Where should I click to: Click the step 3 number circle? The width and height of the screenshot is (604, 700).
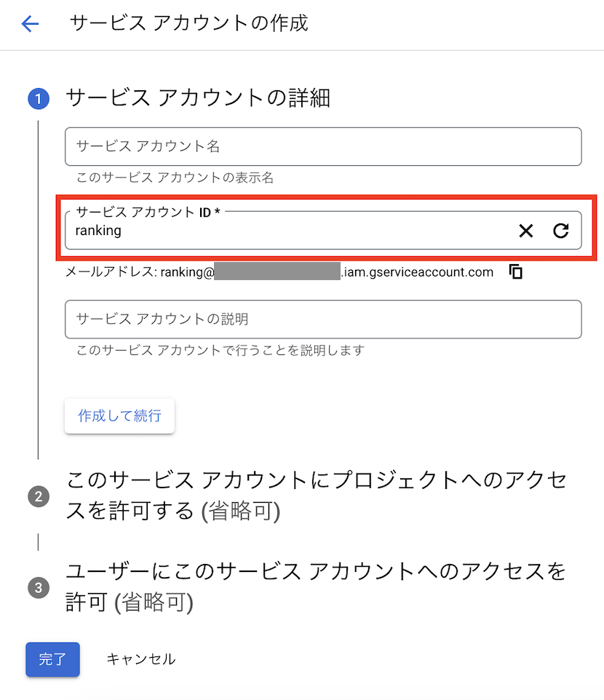(38, 588)
